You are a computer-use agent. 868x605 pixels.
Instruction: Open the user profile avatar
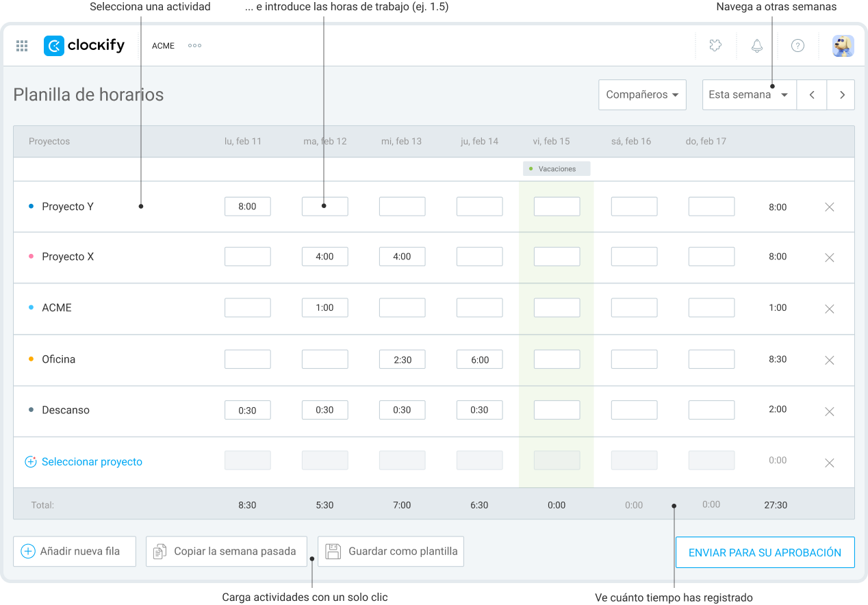(843, 46)
